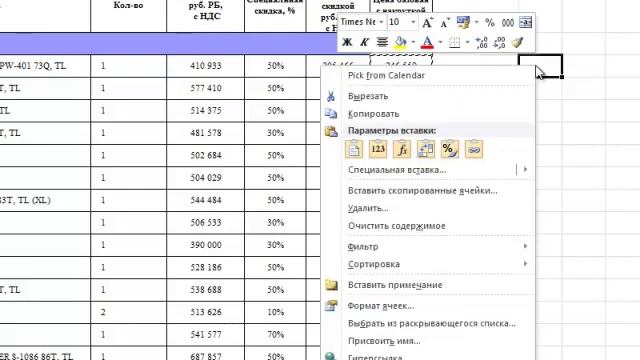Apply percent style format
Viewport: 640px width, 360px height.
pos(489,22)
